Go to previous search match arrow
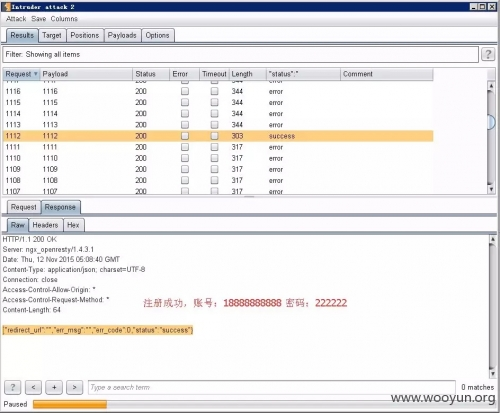Image resolution: width=500 pixels, height=413 pixels. [33, 387]
